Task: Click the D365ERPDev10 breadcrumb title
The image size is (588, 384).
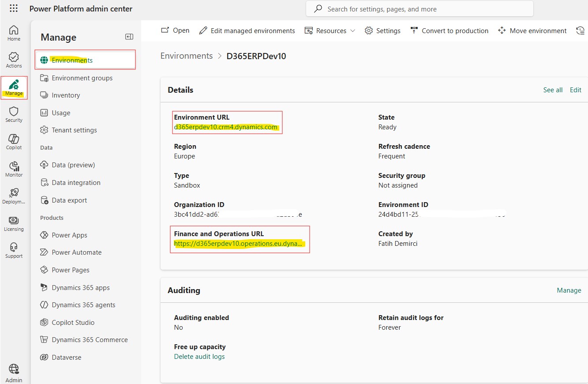Action: (x=256, y=56)
